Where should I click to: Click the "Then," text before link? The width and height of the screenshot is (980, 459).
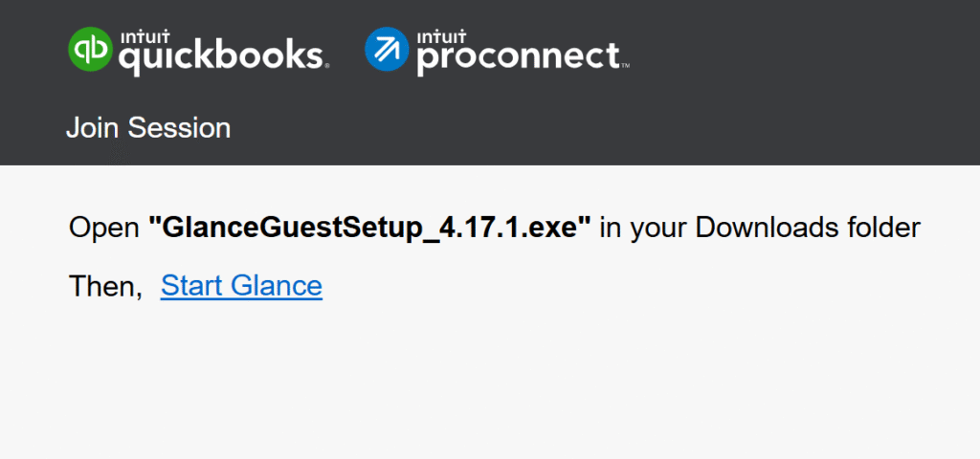click(105, 285)
